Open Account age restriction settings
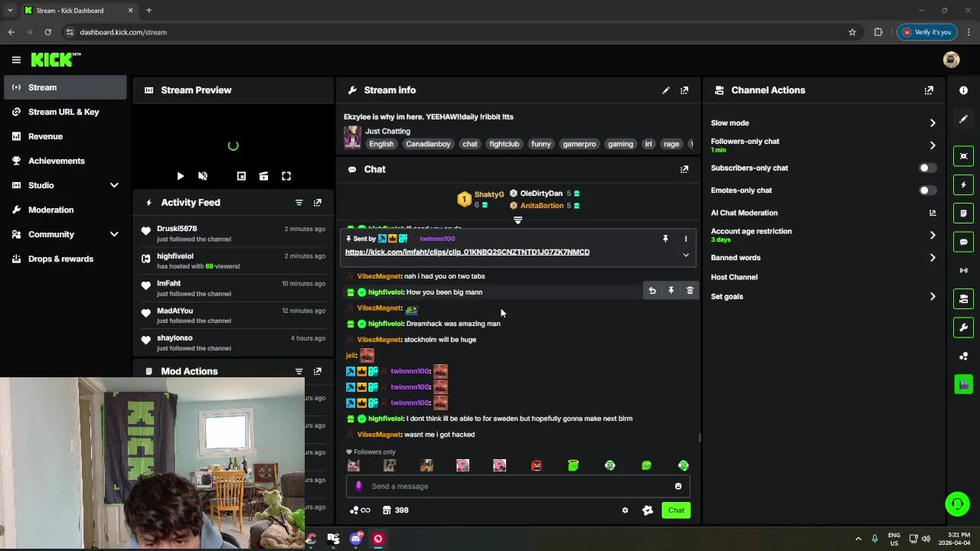 tap(824, 235)
